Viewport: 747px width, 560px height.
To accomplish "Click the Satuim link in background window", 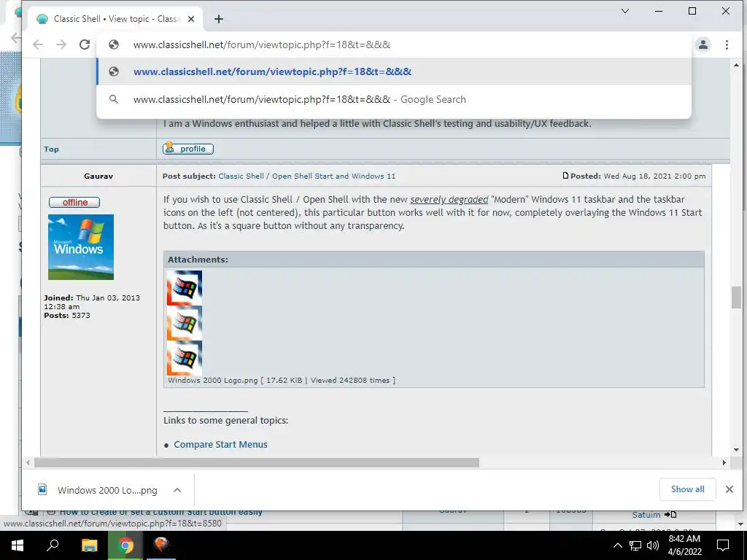I will (x=646, y=515).
